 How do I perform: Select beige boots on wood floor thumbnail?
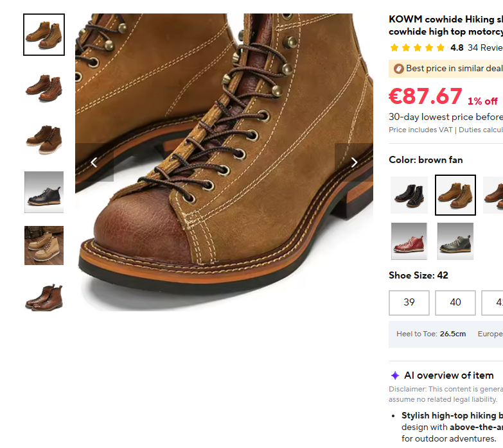point(44,245)
